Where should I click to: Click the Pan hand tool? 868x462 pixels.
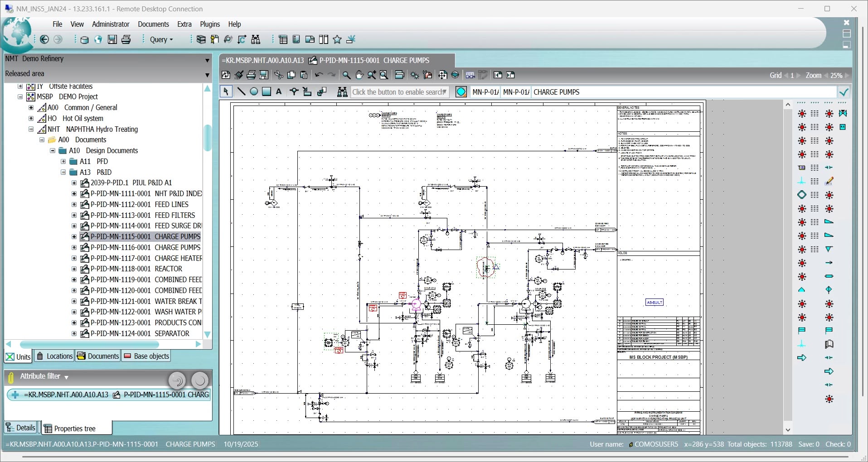tap(359, 75)
